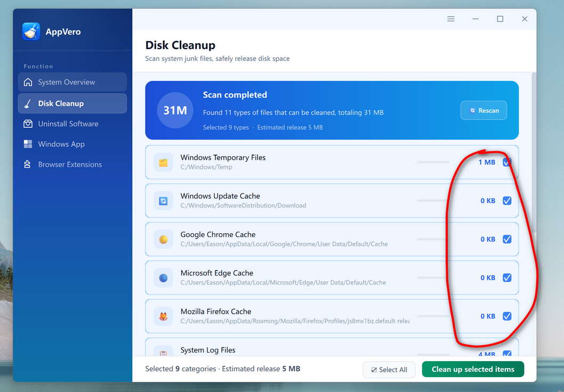Click the C:/Windows/Temp path text

(x=206, y=167)
